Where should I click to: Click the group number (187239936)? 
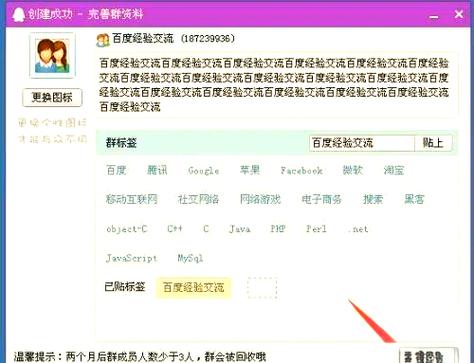point(208,39)
